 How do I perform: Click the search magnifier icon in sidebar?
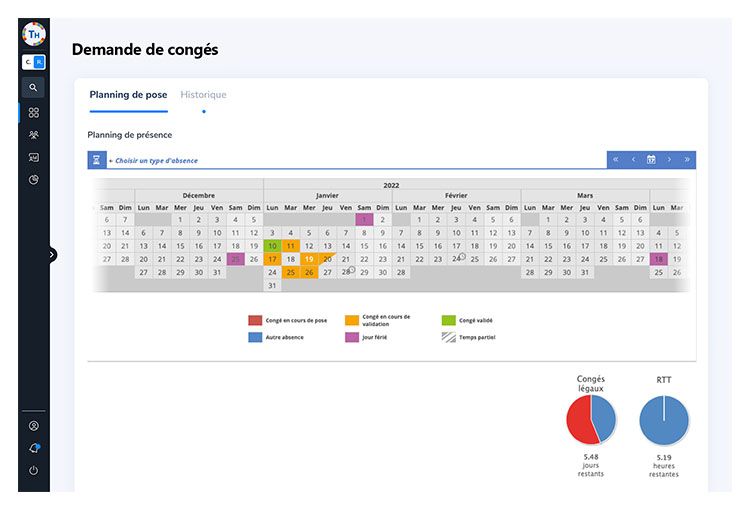click(x=33, y=88)
